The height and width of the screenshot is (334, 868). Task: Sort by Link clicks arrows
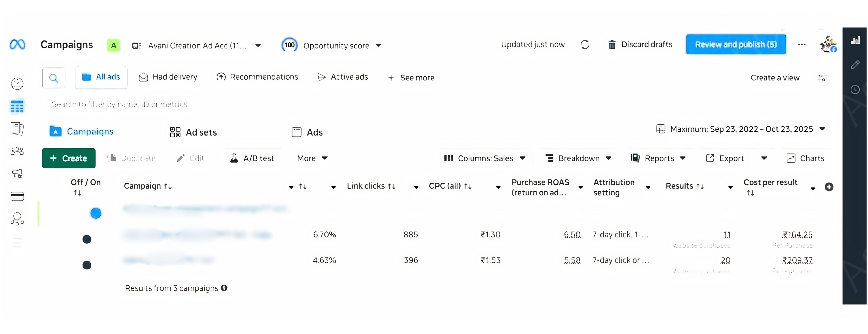391,186
